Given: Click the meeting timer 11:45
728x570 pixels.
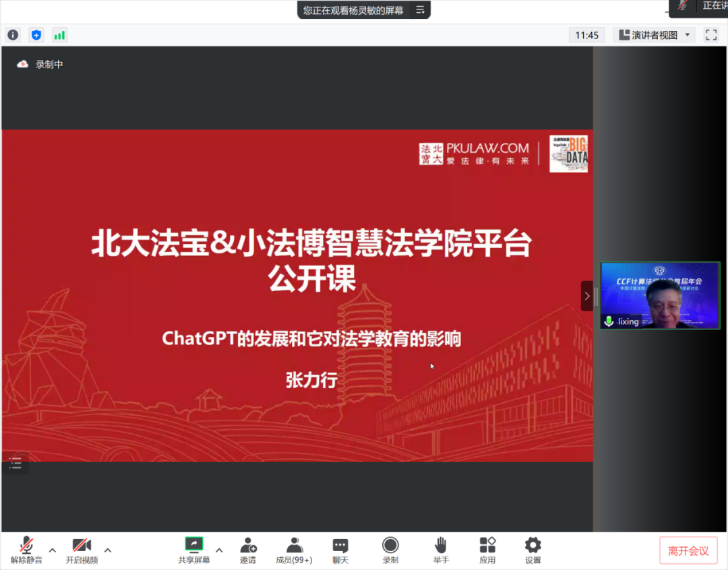Looking at the screenshot, I should pos(587,35).
